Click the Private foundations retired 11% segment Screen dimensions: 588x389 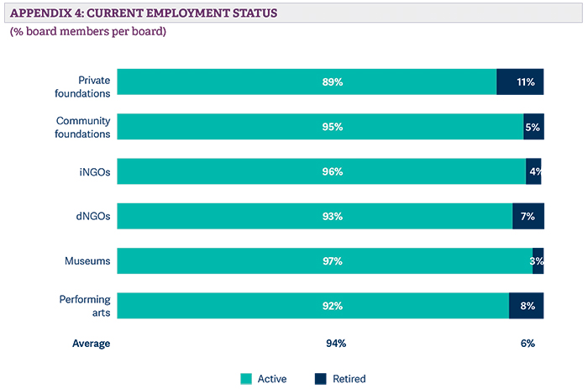[521, 81]
